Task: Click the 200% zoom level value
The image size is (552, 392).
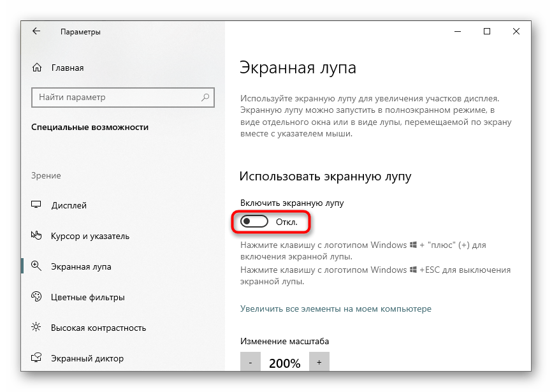Action: coord(284,363)
